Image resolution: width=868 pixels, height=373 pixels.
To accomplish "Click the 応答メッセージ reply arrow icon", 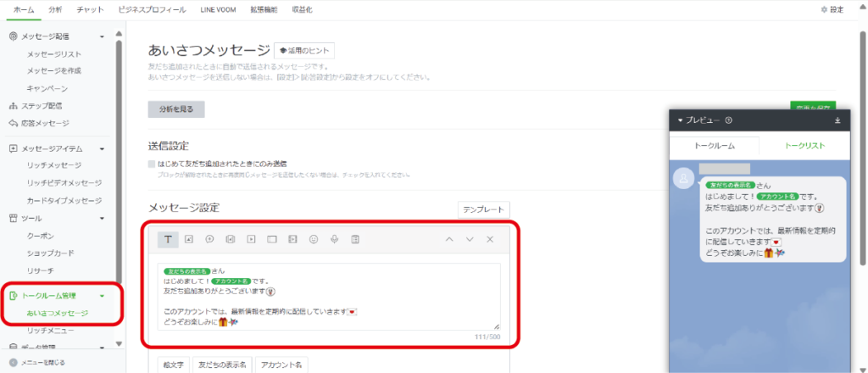I will [x=14, y=123].
